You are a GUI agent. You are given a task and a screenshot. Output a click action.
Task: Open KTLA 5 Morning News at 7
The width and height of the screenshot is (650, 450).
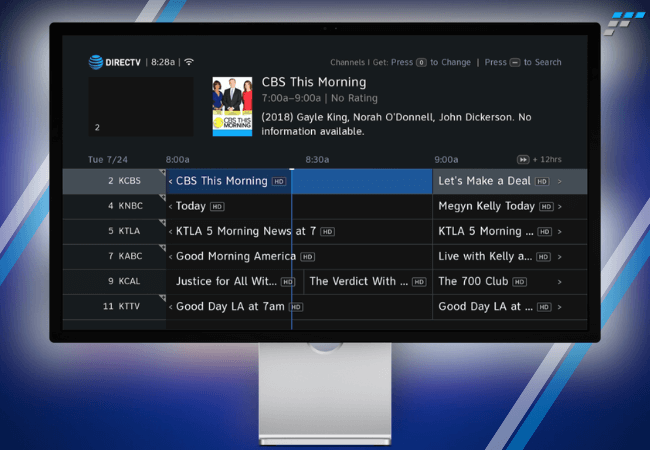[x=299, y=231]
